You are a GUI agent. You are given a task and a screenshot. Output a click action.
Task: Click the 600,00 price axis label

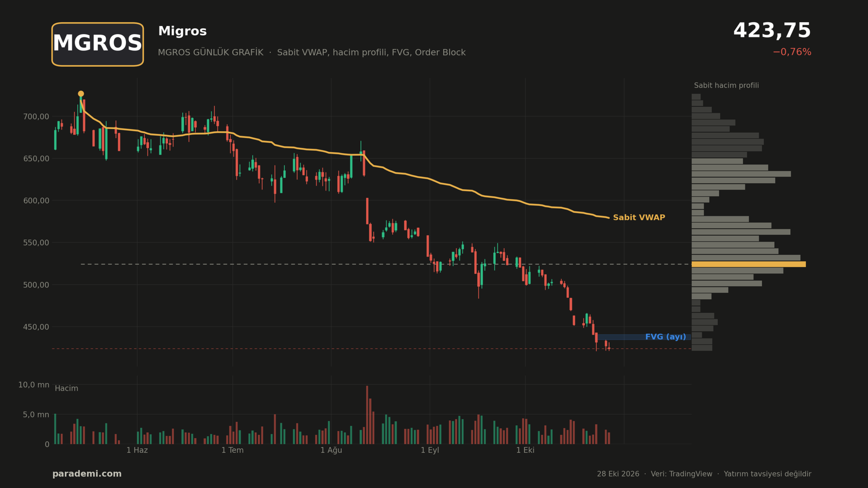click(x=36, y=201)
